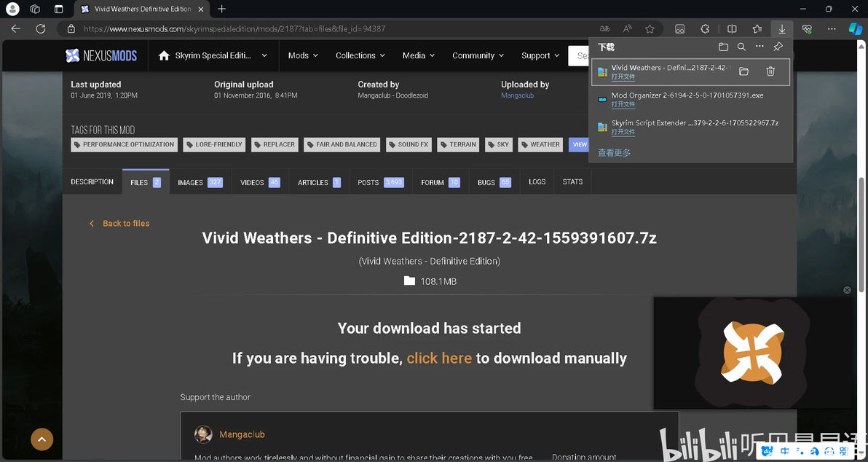Open more options in downloads panel
868x462 pixels.
(759, 47)
